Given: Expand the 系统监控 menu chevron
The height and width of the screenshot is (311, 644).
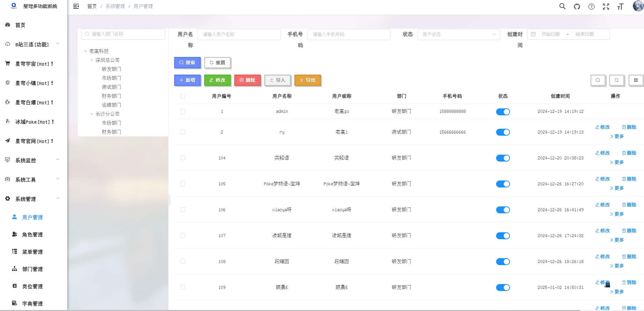Looking at the screenshot, I should pos(58,159).
